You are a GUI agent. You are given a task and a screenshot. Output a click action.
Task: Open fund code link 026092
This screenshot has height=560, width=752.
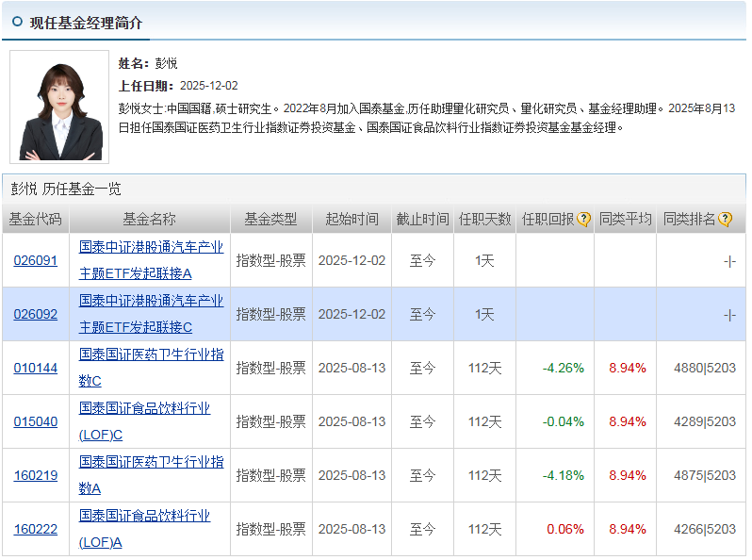(36, 314)
